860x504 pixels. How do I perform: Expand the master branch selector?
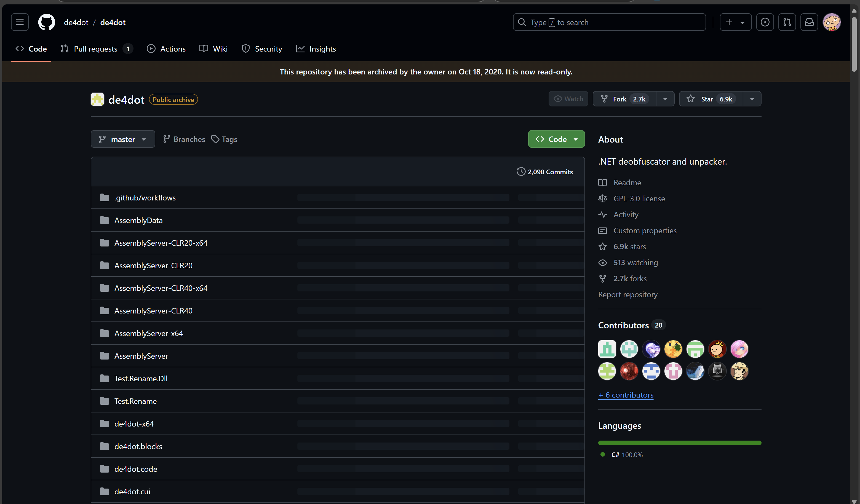(123, 139)
